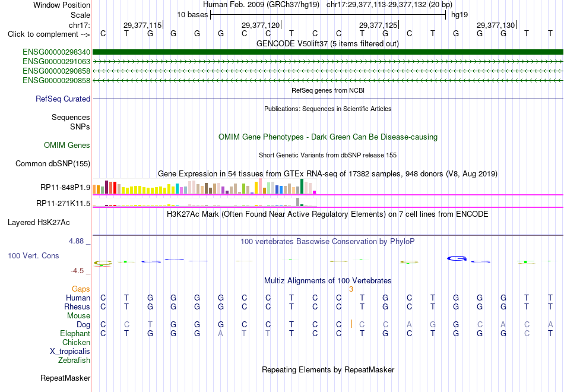Open 'Short Genetic Variants from dbSNP release 155'
The image size is (564, 392).
click(328, 155)
